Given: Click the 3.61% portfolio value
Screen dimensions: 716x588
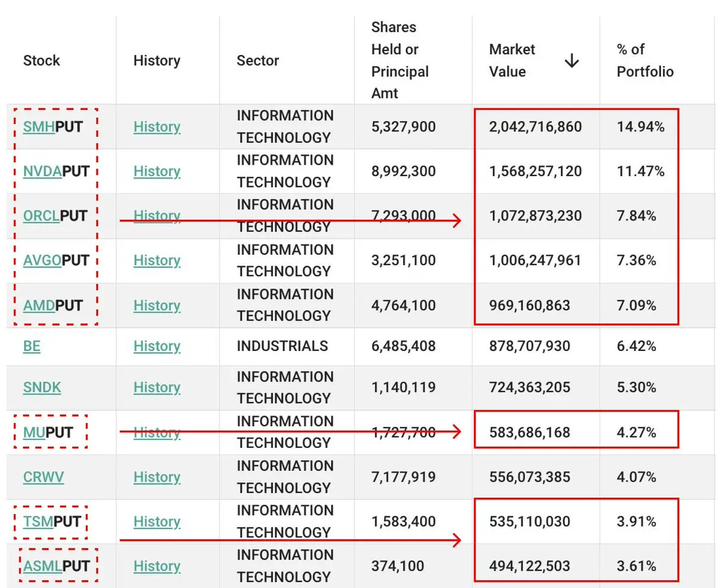Looking at the screenshot, I should (637, 566).
